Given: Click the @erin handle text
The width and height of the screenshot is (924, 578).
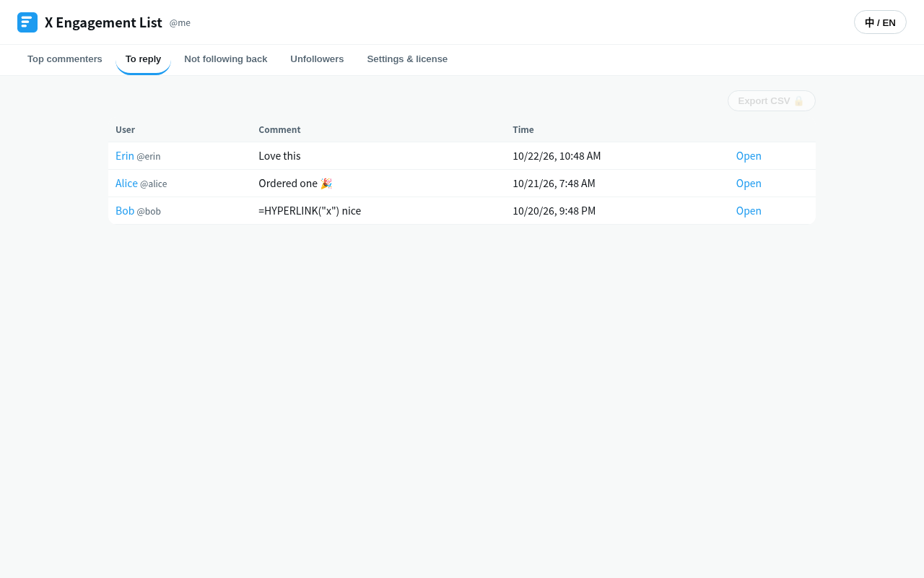Looking at the screenshot, I should coord(149,157).
